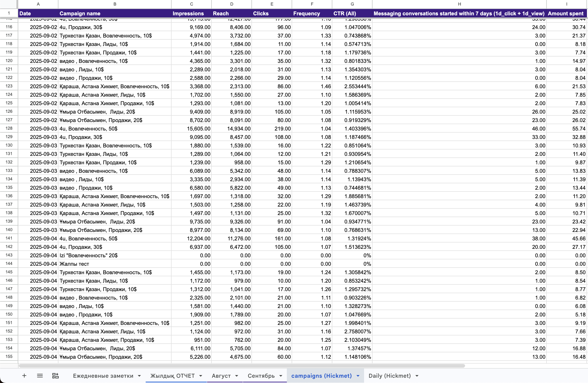Click the horizontal scrollbar thumb

click(242, 366)
